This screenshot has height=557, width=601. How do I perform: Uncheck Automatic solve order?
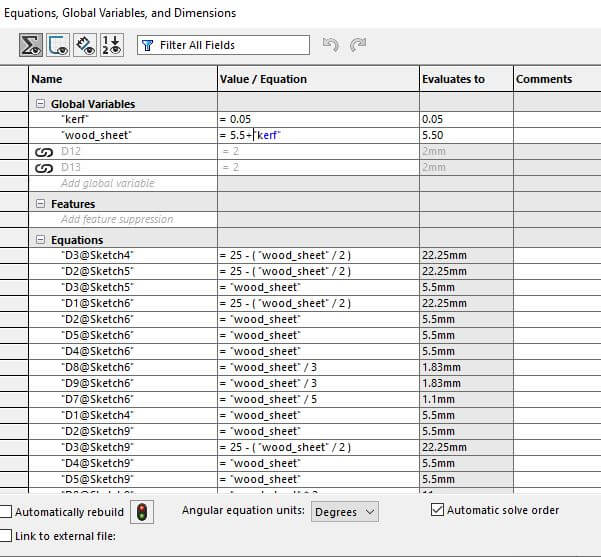pyautogui.click(x=437, y=510)
